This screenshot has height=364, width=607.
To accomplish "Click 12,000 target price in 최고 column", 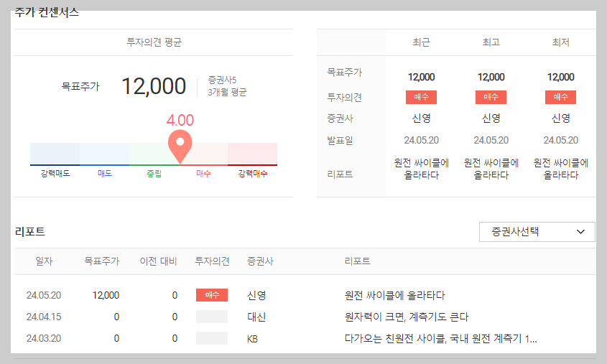I will pos(491,77).
